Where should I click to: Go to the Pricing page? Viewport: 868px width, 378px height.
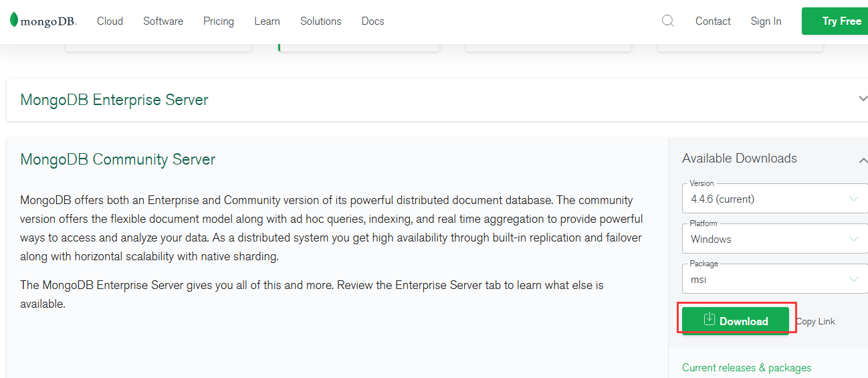click(219, 21)
